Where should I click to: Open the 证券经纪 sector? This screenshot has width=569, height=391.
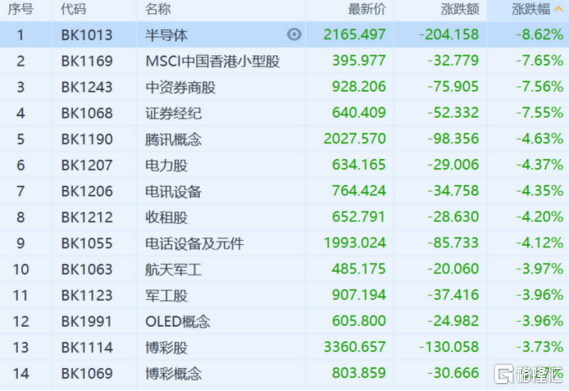173,113
